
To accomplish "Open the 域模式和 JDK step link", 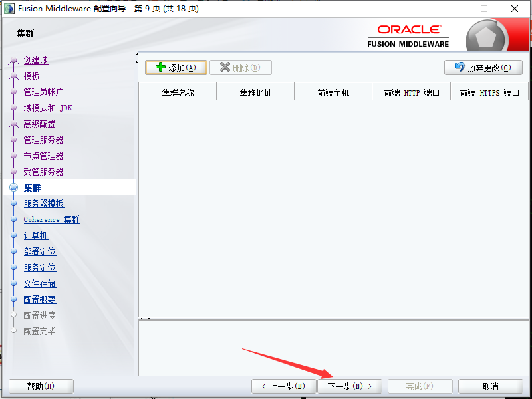I will 48,108.
